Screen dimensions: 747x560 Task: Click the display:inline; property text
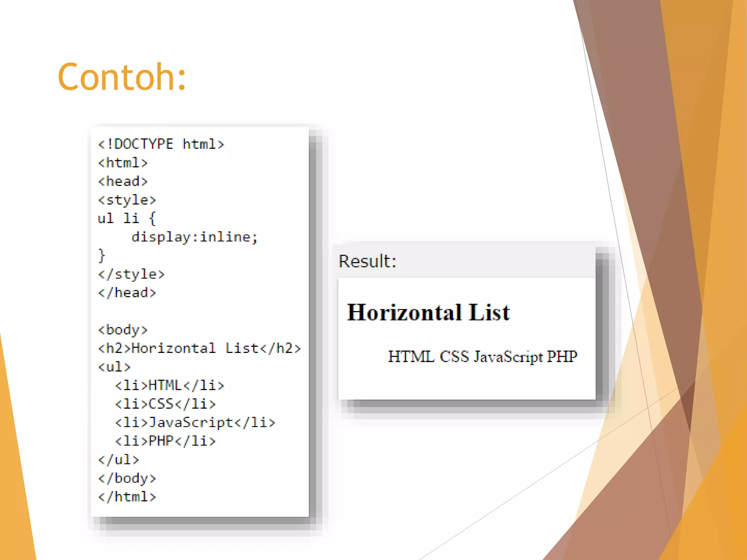(x=194, y=237)
